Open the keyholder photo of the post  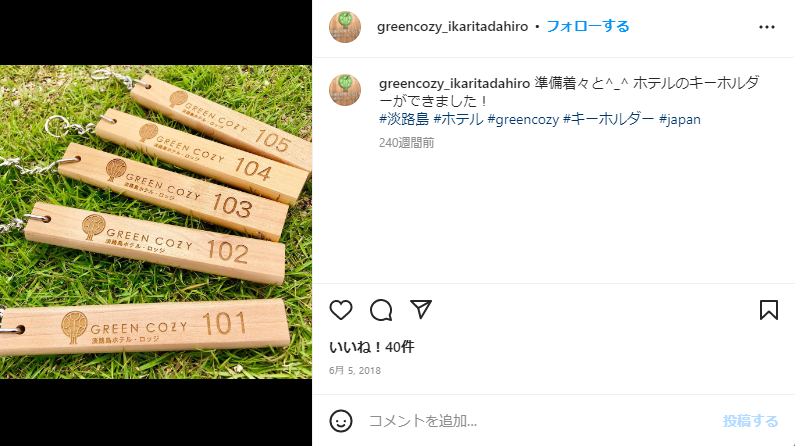click(156, 221)
